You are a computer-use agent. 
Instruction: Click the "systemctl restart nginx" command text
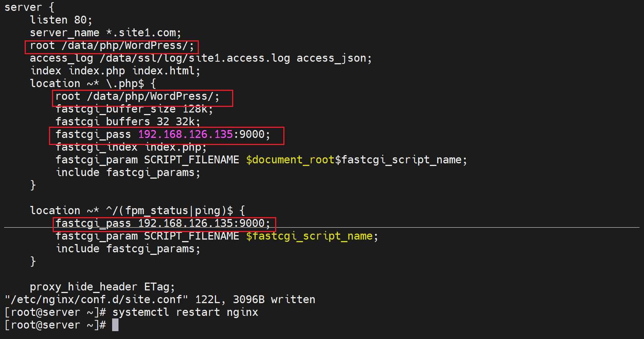[x=185, y=312]
